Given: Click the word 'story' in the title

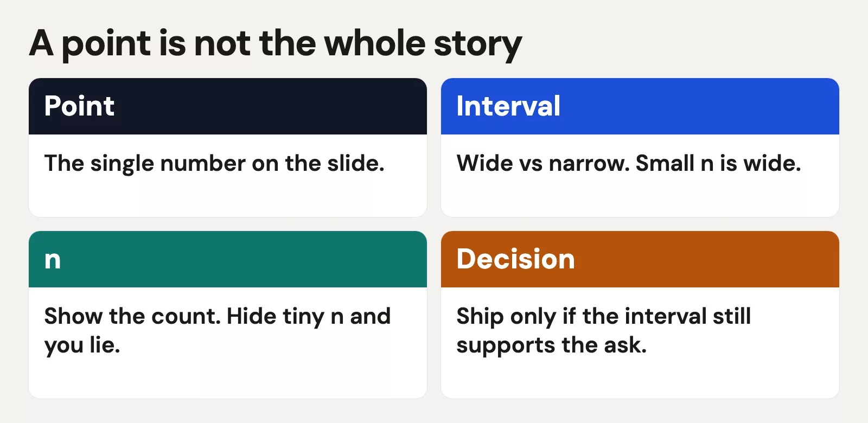Looking at the screenshot, I should pyautogui.click(x=478, y=46).
